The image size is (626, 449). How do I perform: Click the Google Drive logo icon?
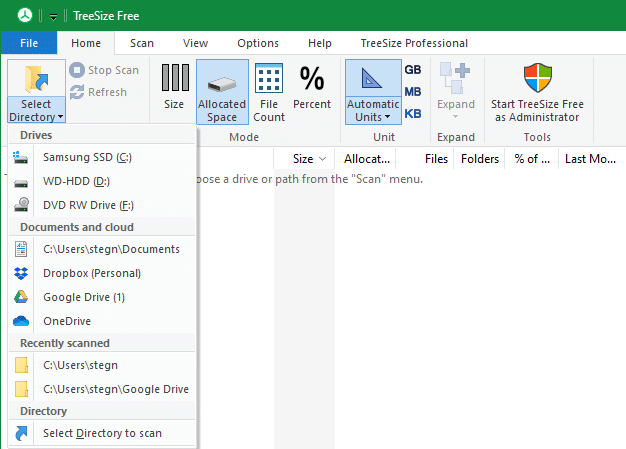(21, 297)
